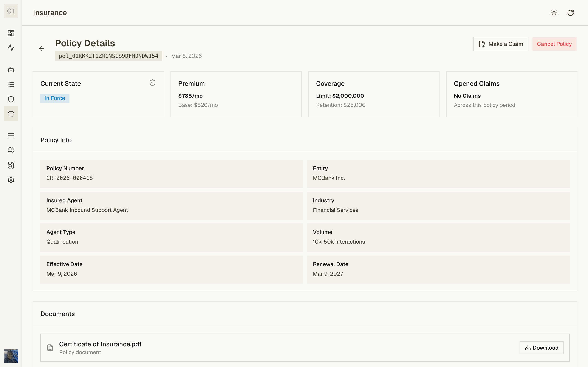Click the user profile photo thumbnail

click(11, 356)
